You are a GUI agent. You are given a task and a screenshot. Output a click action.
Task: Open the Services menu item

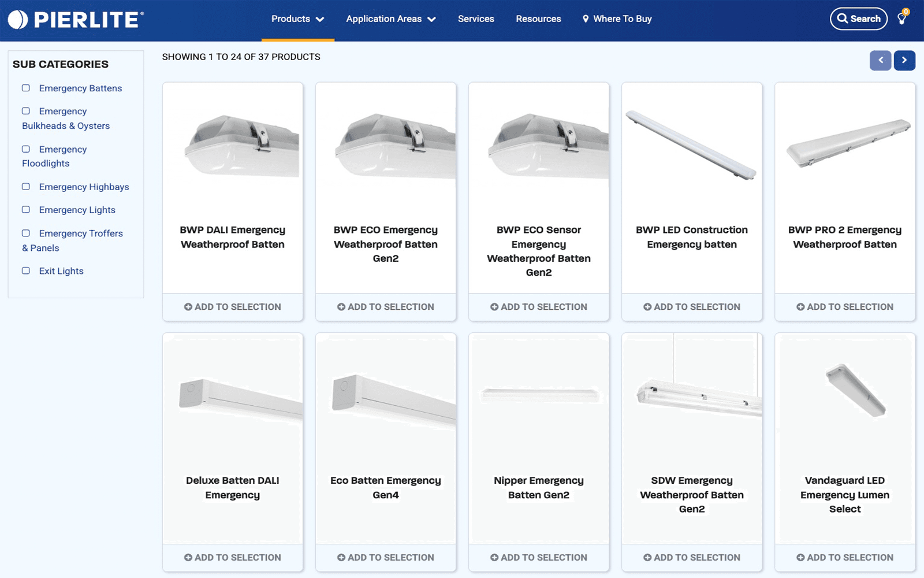(476, 19)
